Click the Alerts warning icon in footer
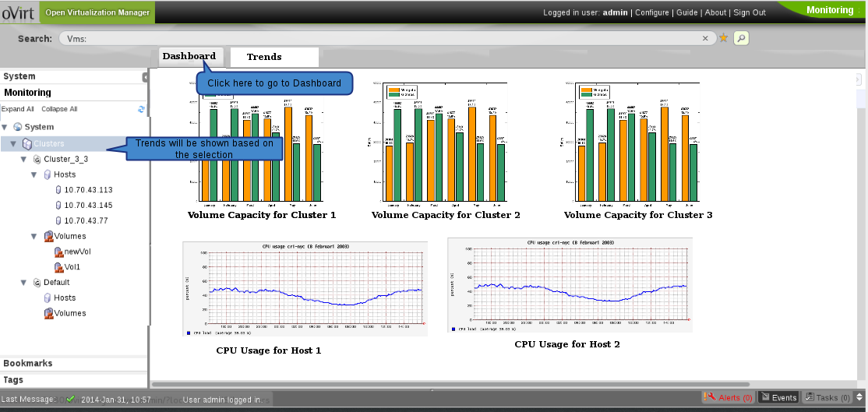Viewport: 868px width, 412px height. tap(709, 397)
